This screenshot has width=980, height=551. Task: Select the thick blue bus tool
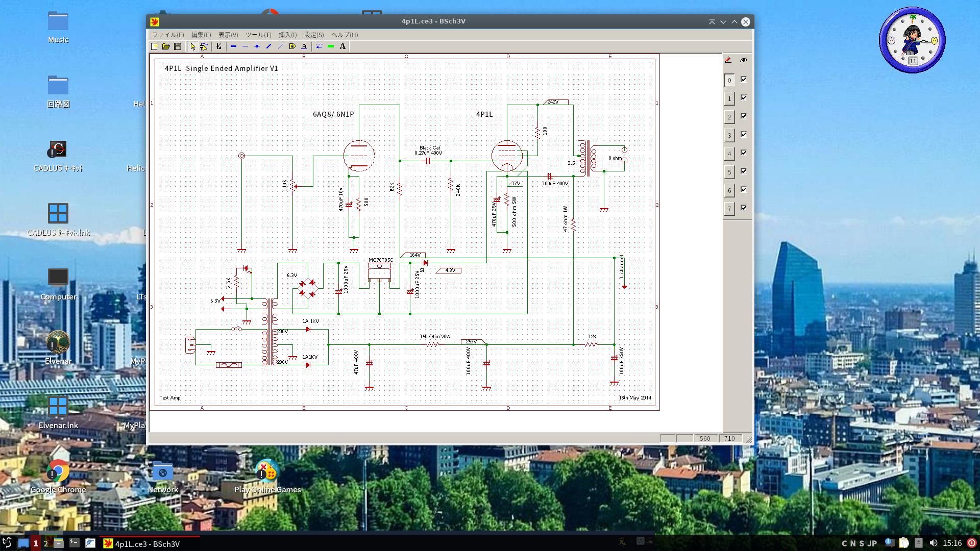(x=233, y=46)
